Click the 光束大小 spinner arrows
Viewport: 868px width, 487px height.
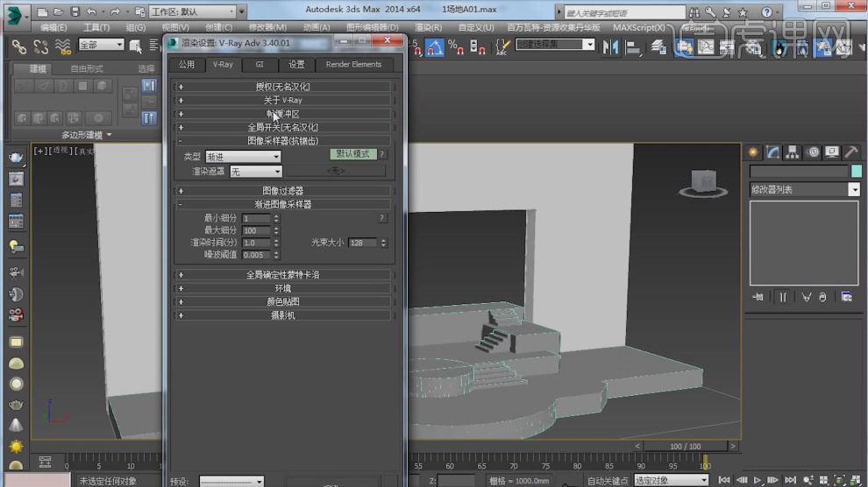(x=384, y=243)
